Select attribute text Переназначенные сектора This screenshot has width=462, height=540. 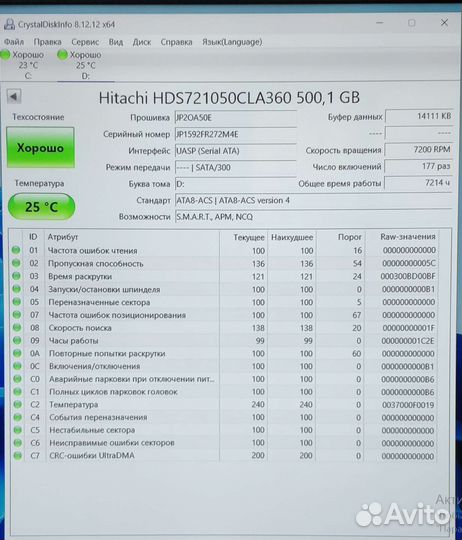[x=99, y=302]
